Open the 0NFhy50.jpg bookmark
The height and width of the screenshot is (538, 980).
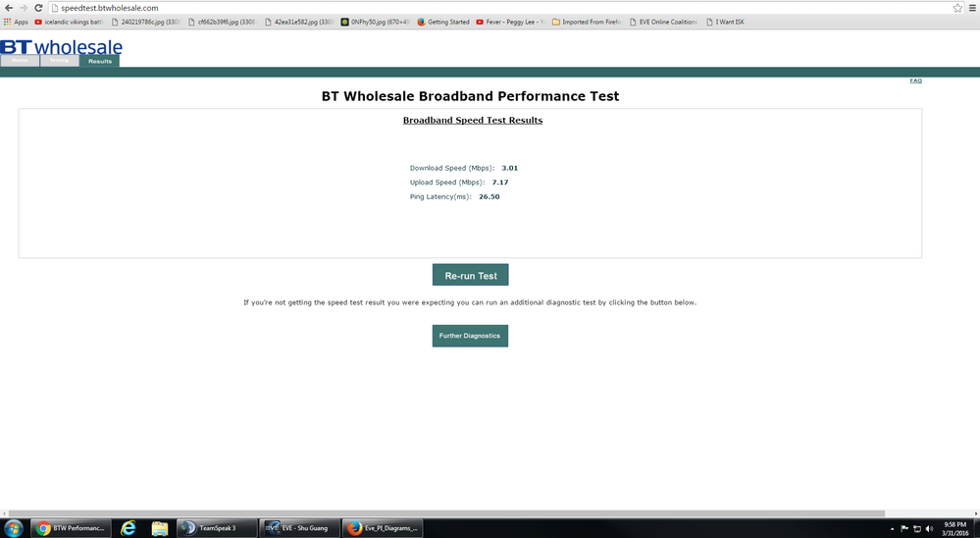pos(375,22)
